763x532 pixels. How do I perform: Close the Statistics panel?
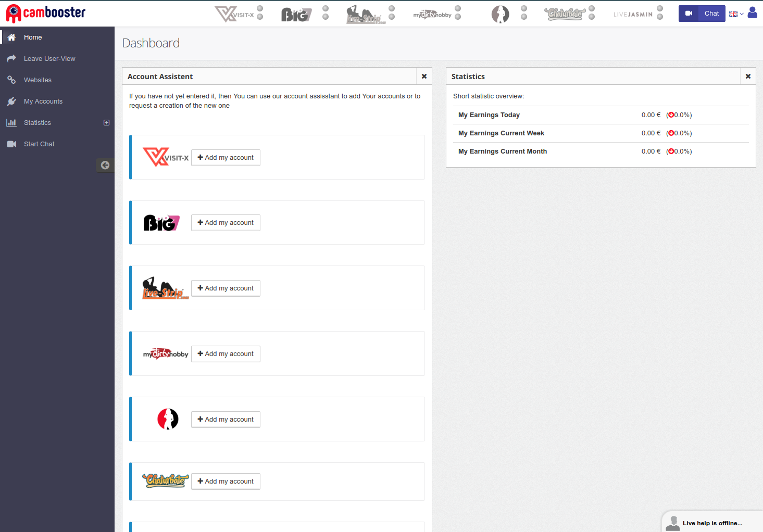pos(748,77)
